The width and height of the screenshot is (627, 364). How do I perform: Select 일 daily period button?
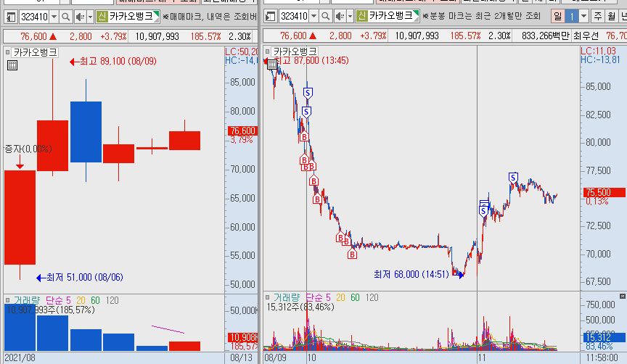point(557,17)
